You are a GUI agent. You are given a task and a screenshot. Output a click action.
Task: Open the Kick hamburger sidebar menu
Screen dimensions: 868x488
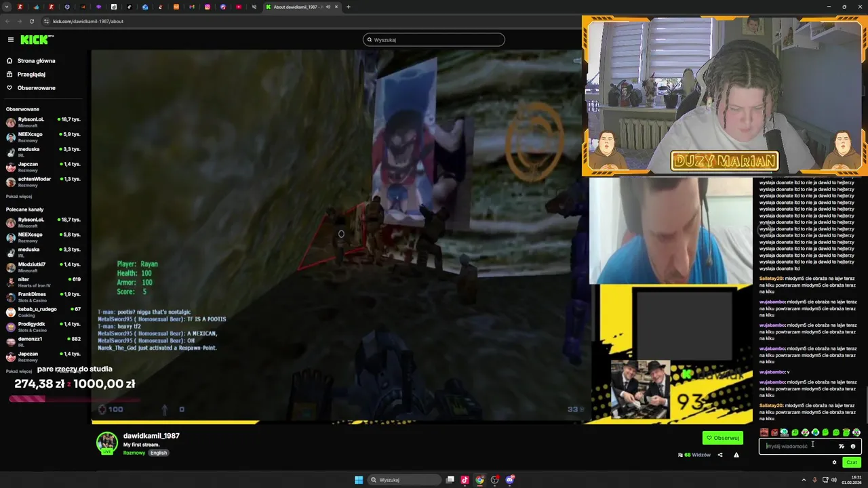tap(10, 40)
